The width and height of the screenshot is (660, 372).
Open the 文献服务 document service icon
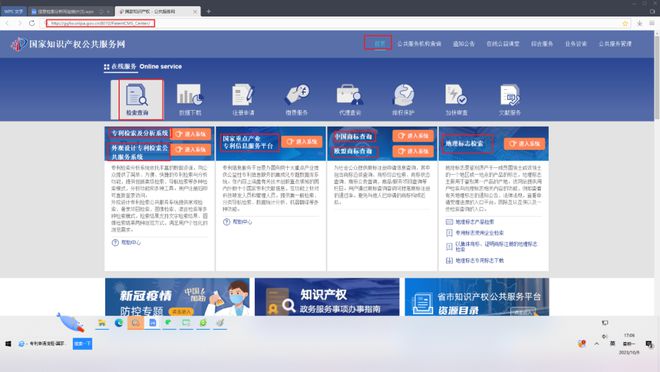tap(510, 100)
